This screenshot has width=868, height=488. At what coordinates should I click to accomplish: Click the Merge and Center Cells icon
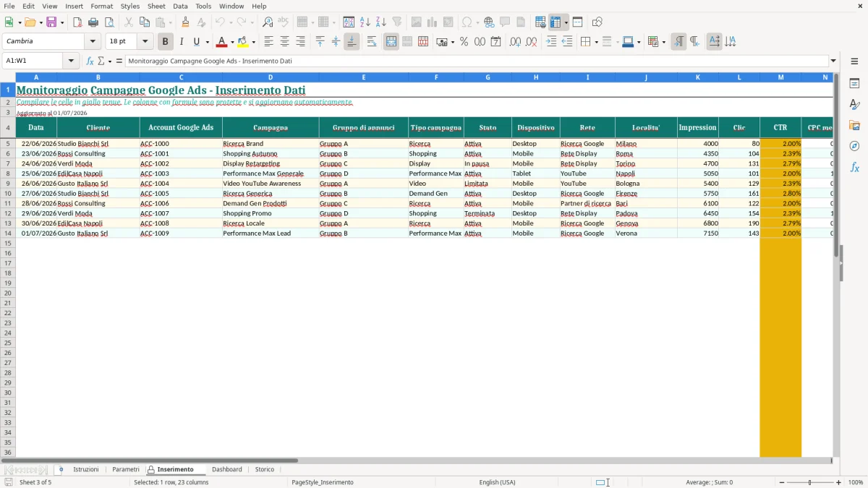(391, 42)
